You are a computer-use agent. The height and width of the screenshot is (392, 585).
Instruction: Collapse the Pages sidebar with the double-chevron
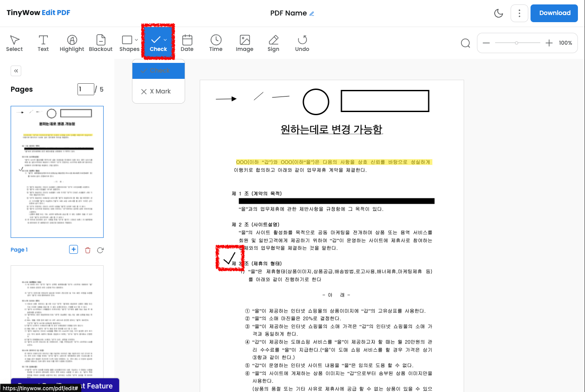[15, 70]
